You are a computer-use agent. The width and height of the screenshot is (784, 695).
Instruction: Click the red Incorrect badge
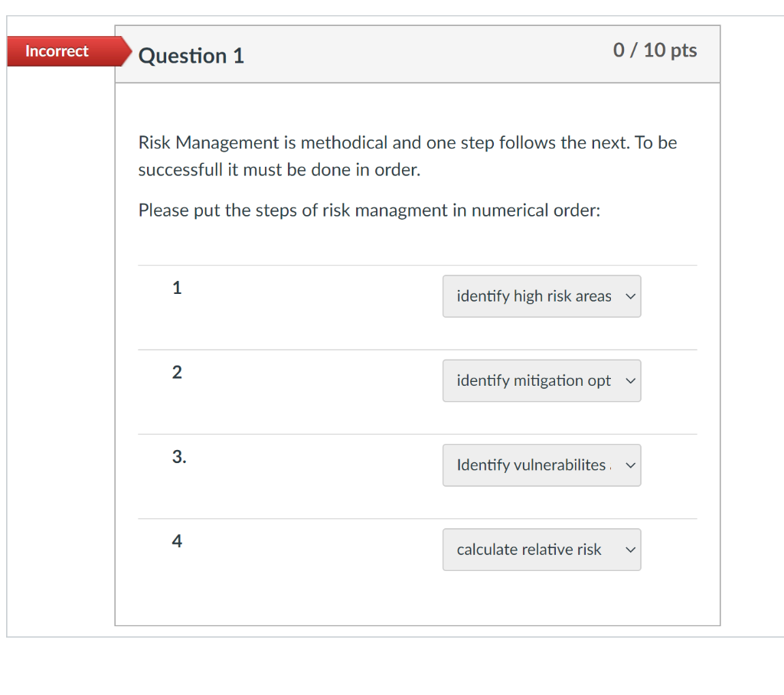56,51
